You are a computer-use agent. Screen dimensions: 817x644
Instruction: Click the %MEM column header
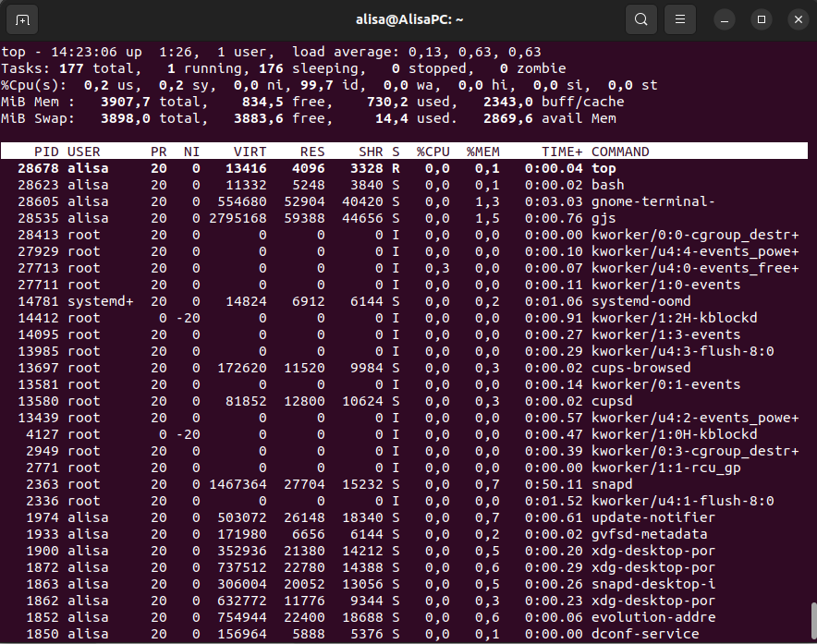pos(483,152)
